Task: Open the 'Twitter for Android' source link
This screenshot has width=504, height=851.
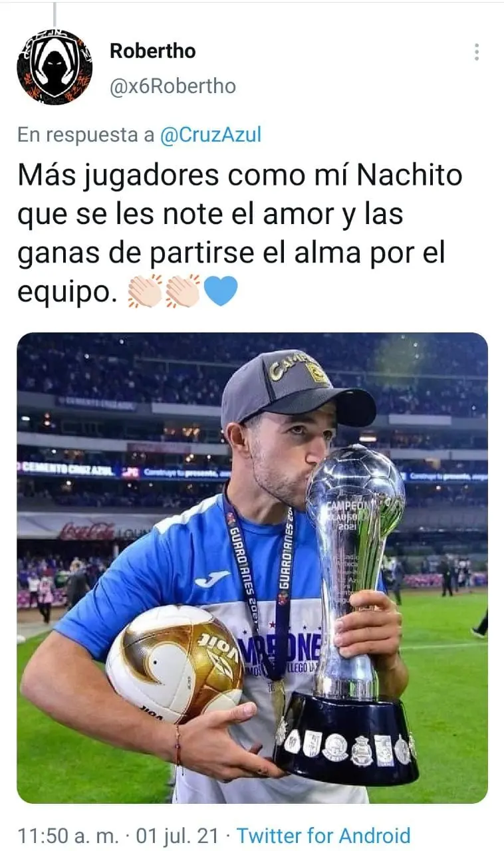Action: click(x=323, y=835)
